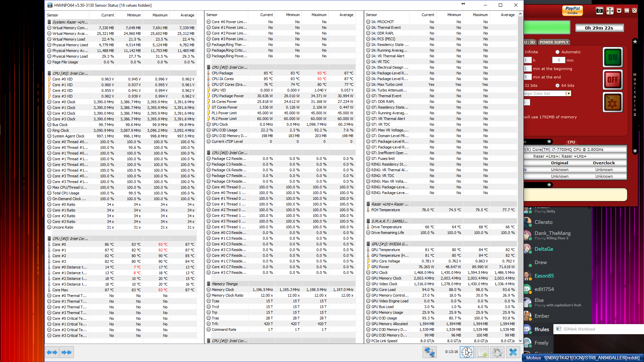The height and width of the screenshot is (362, 644).
Task: Click the chip icon of System: Razer header
Action: [x=49, y=22]
